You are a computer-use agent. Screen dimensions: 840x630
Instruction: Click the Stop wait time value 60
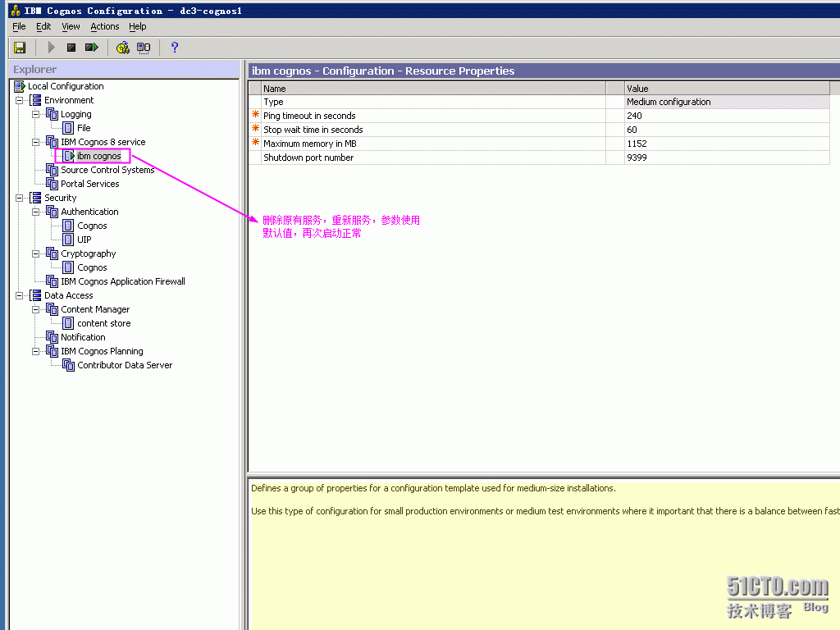727,130
